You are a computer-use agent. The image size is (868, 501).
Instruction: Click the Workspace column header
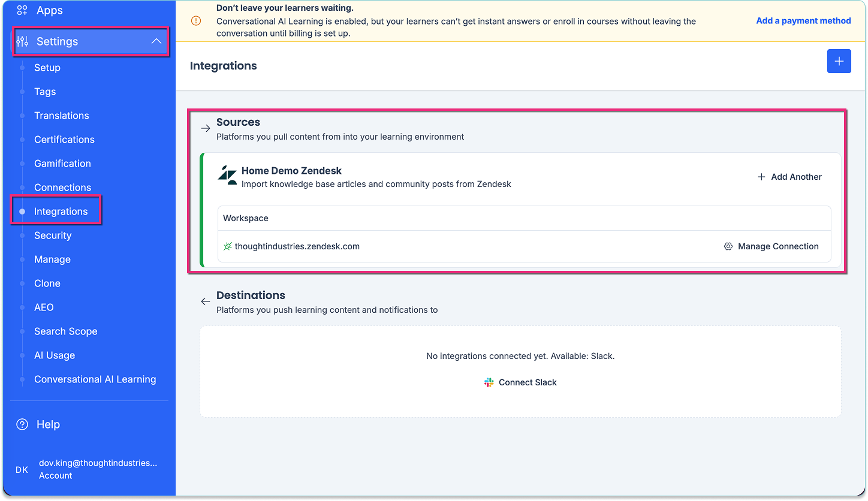pyautogui.click(x=246, y=218)
